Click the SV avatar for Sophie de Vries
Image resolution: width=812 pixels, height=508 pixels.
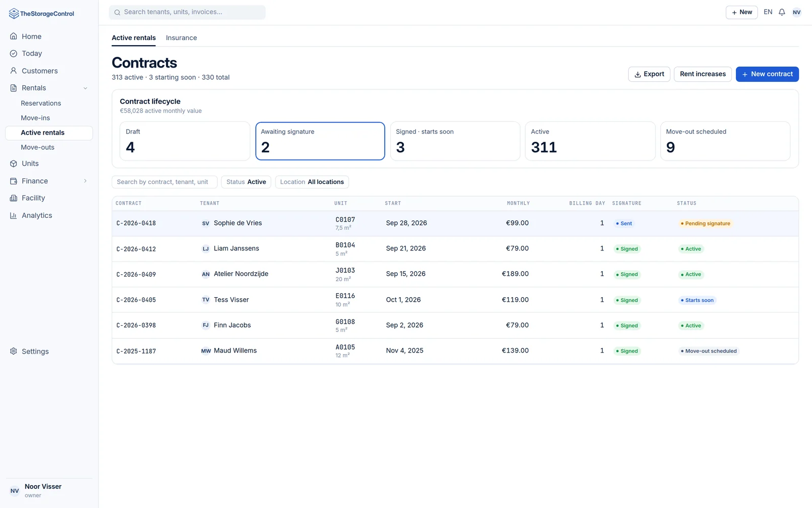(206, 224)
